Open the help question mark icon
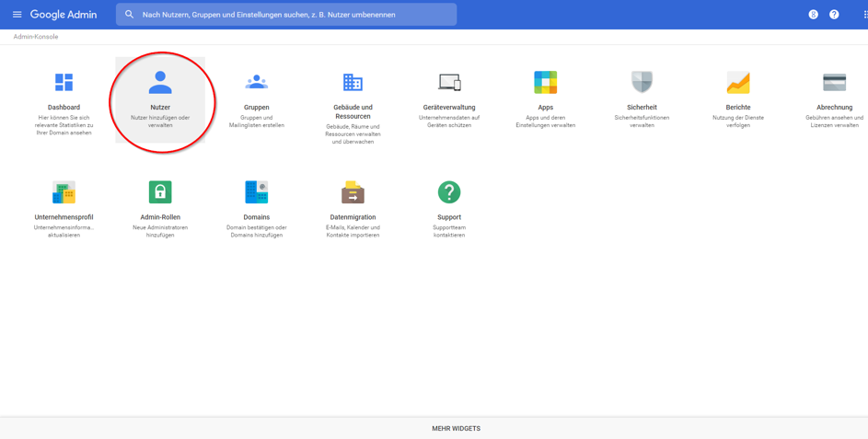Screen dimensions: 868x439 (x=834, y=15)
